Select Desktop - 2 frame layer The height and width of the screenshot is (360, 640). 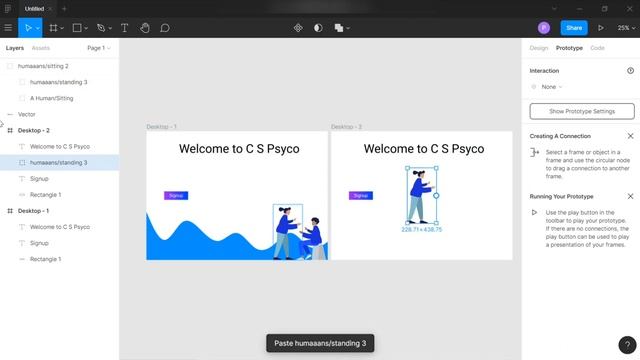(60, 130)
